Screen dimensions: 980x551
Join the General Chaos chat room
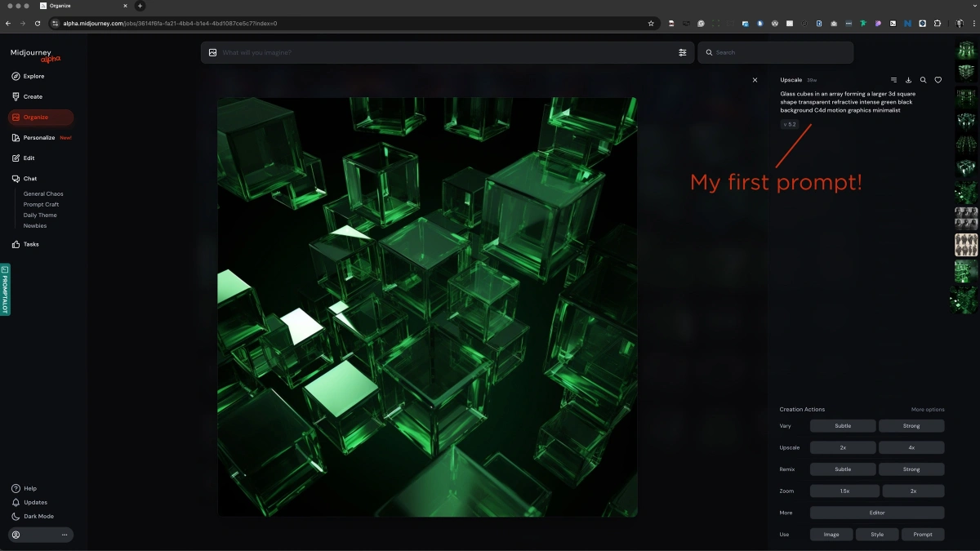click(x=43, y=194)
